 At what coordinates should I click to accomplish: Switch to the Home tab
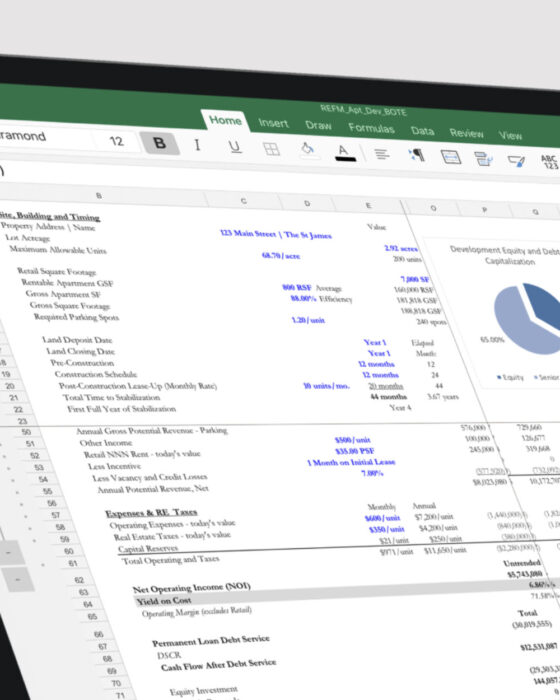pyautogui.click(x=226, y=120)
